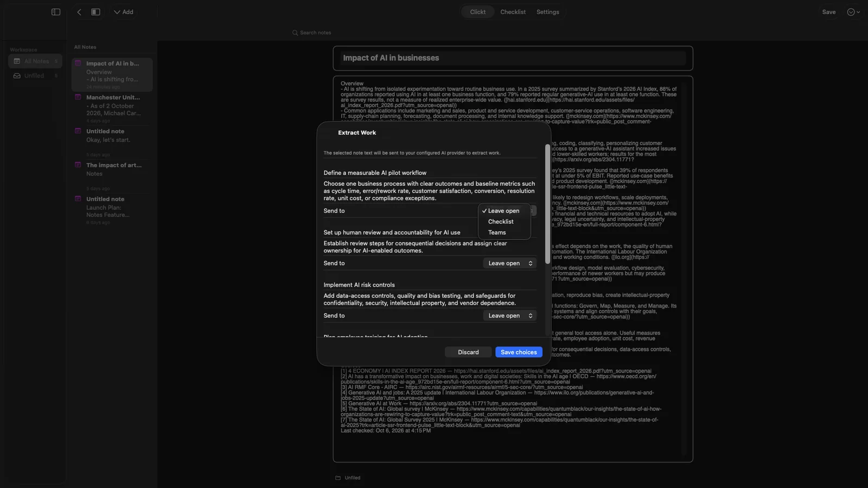Click the Save choices button
868x488 pixels.
tap(519, 352)
